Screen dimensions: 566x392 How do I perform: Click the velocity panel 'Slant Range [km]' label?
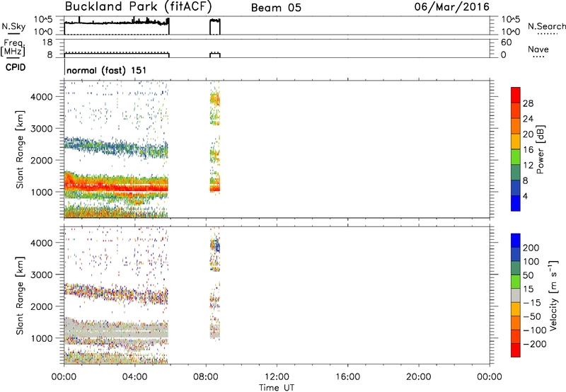pos(20,296)
